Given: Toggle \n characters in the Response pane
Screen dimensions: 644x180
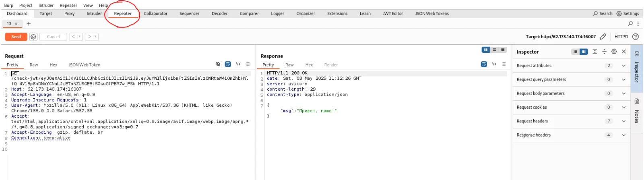Looking at the screenshot, I should point(494,64).
